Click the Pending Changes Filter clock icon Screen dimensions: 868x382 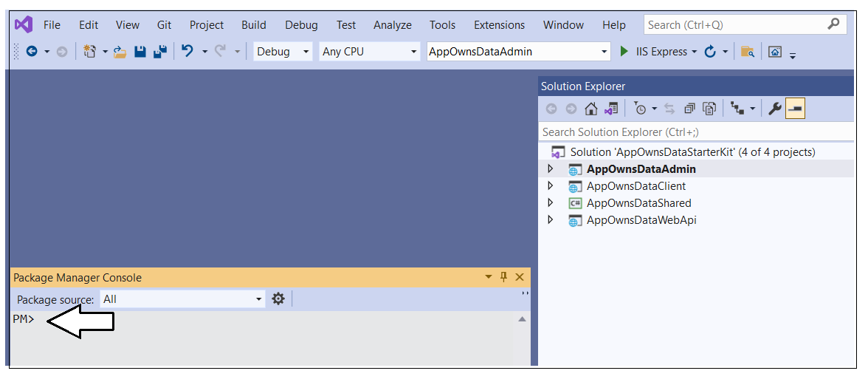[640, 109]
